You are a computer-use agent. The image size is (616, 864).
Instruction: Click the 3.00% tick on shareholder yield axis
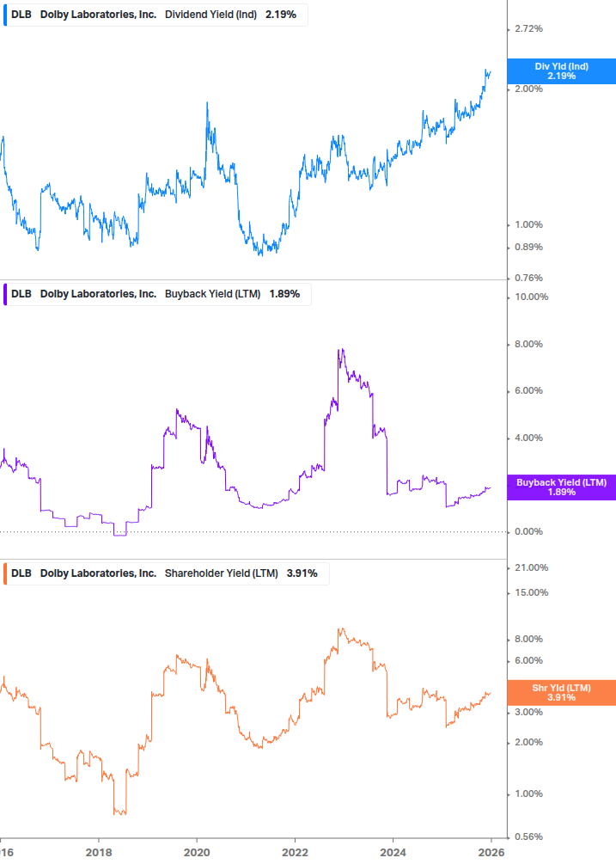pyautogui.click(x=528, y=713)
